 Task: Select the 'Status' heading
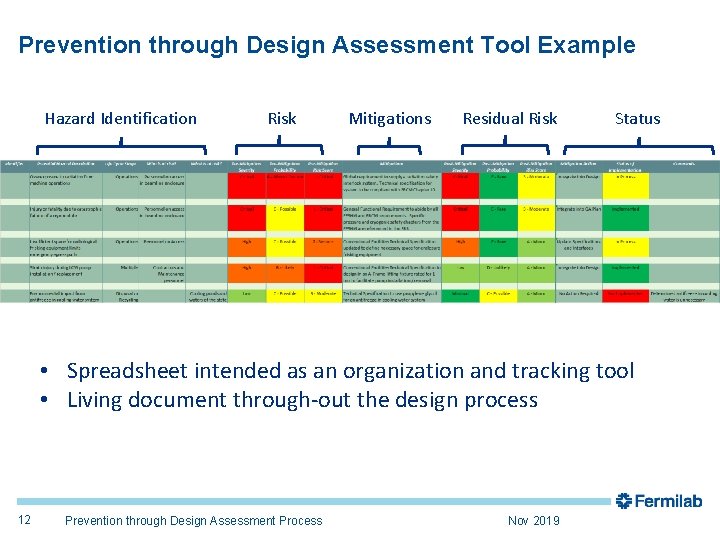637,118
